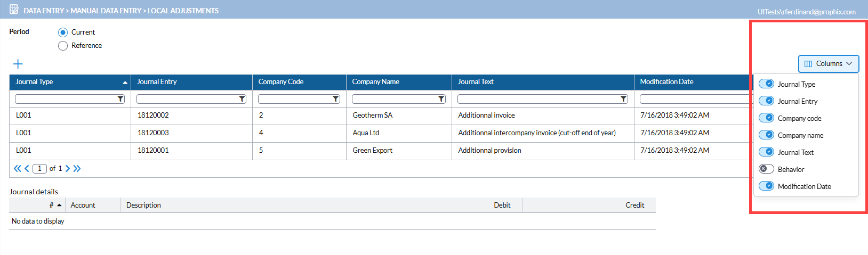Click the plus icon to add journal
Image resolution: width=868 pixels, height=255 pixels.
(18, 64)
